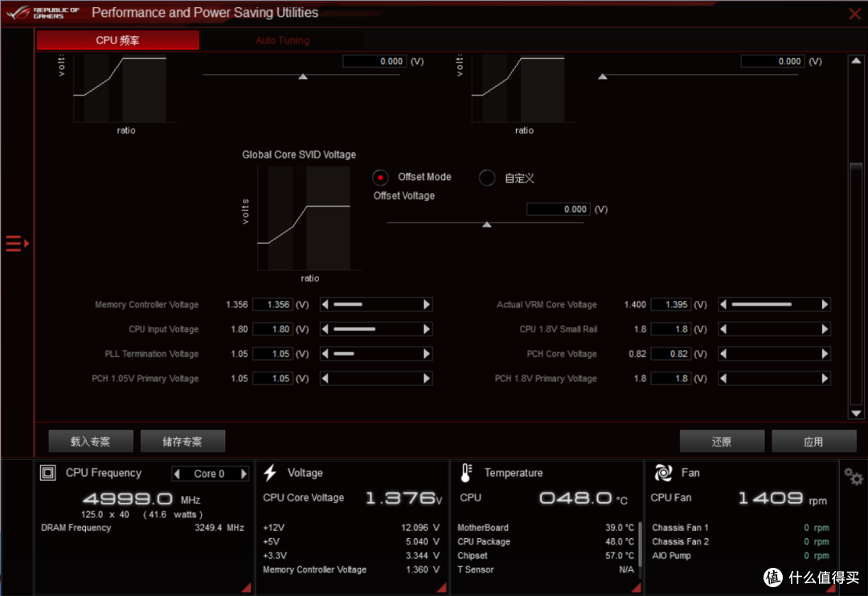Decrease Memory Controller Voltage with left arrow
Image resolution: width=868 pixels, height=596 pixels.
coord(325,304)
